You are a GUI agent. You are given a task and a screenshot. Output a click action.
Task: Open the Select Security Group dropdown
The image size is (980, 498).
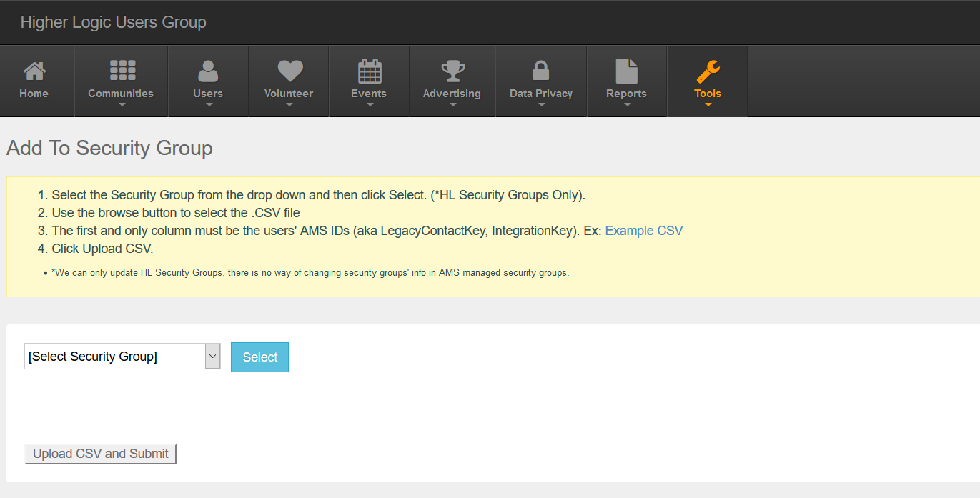[x=122, y=357]
